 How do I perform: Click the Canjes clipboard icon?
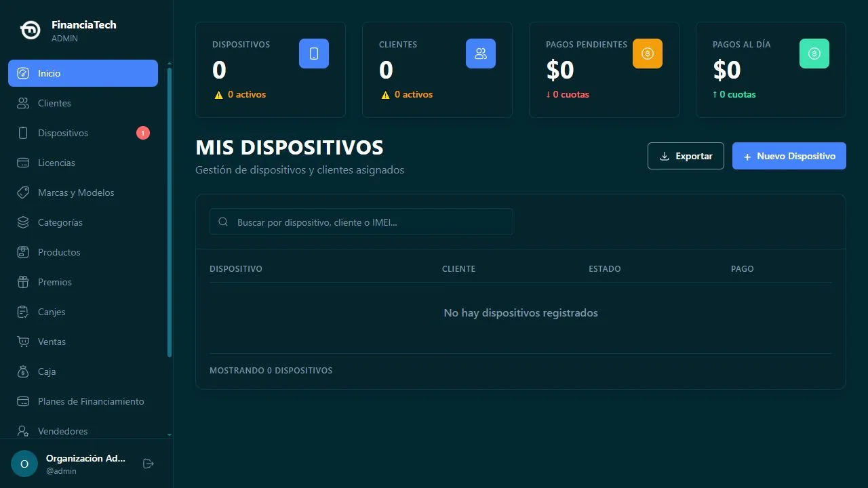coord(23,312)
